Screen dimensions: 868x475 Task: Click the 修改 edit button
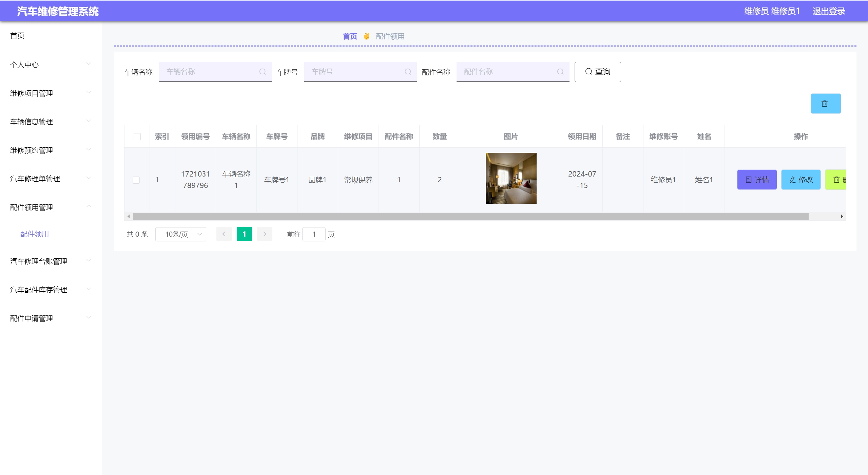point(801,180)
